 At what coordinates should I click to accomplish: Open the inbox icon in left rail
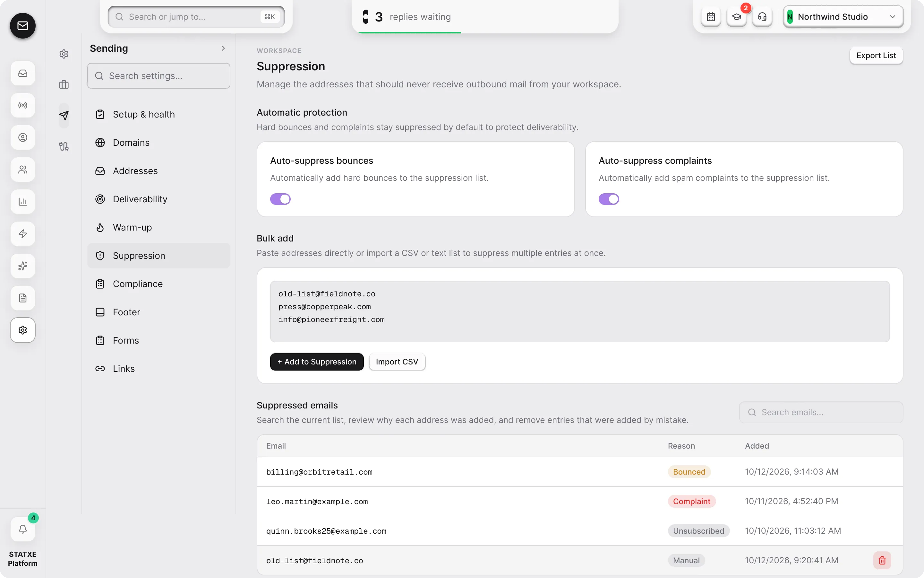22,73
